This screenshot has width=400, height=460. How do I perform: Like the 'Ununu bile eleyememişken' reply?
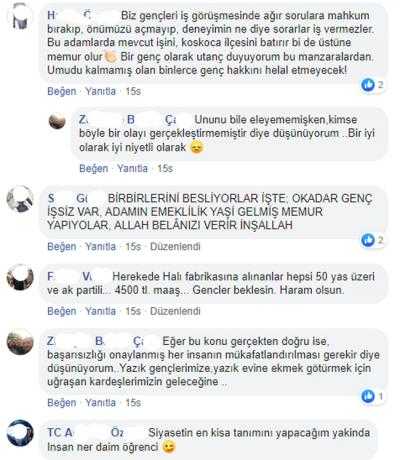point(94,168)
